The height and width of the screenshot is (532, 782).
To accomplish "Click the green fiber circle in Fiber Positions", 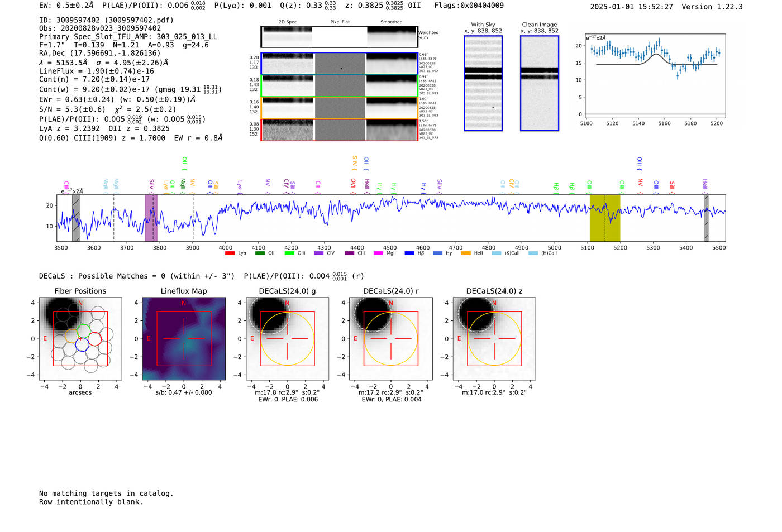I will (x=83, y=331).
